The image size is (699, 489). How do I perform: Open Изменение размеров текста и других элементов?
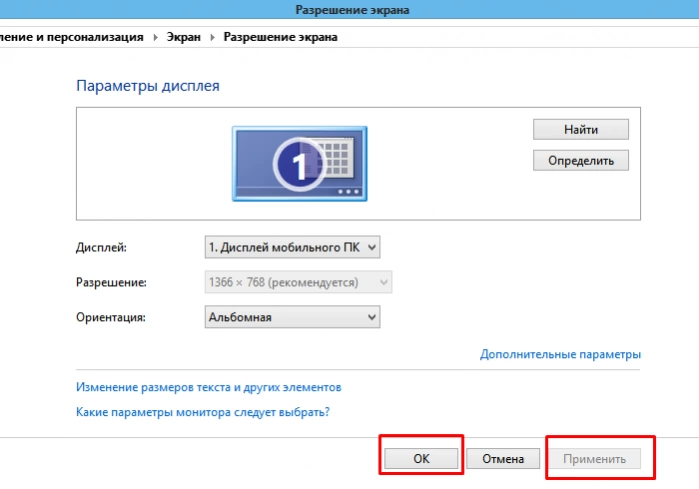click(209, 387)
